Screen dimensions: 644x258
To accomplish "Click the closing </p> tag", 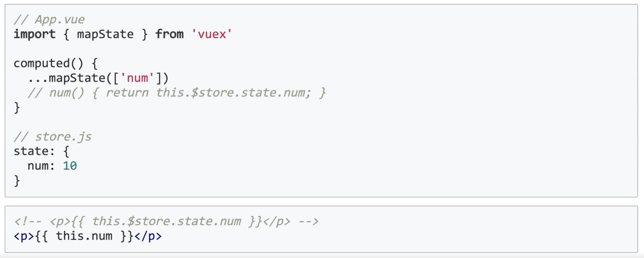I will click(x=148, y=236).
